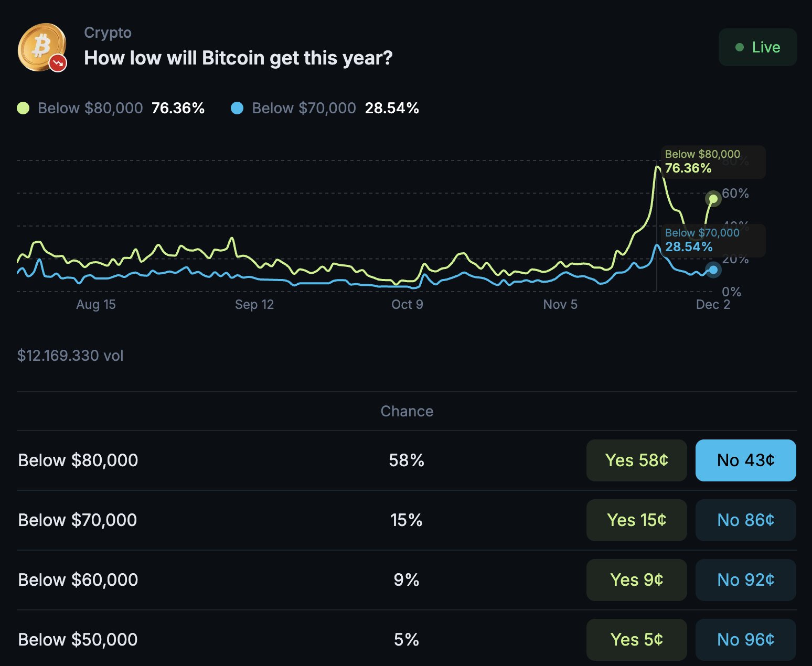This screenshot has width=812, height=666.
Task: Click the Below $70,000 28.54% chart tooltip
Action: coord(703,240)
